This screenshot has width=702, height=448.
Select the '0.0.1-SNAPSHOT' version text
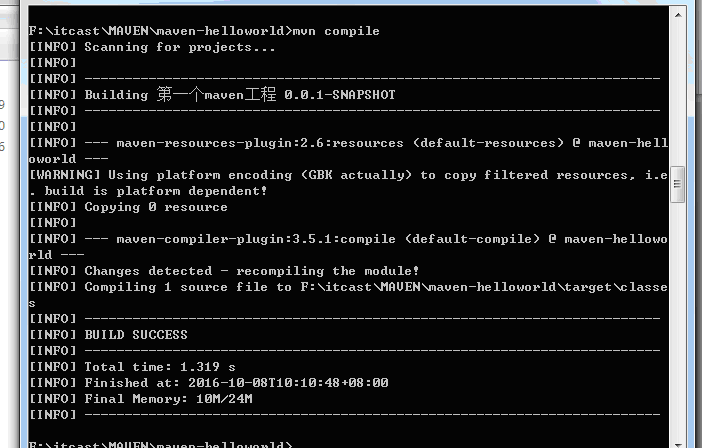click(340, 95)
